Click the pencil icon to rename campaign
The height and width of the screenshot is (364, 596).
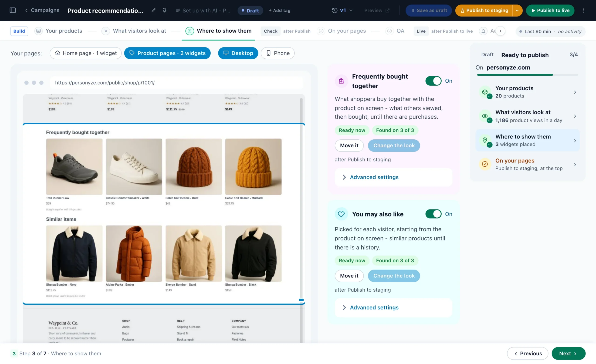click(x=153, y=10)
